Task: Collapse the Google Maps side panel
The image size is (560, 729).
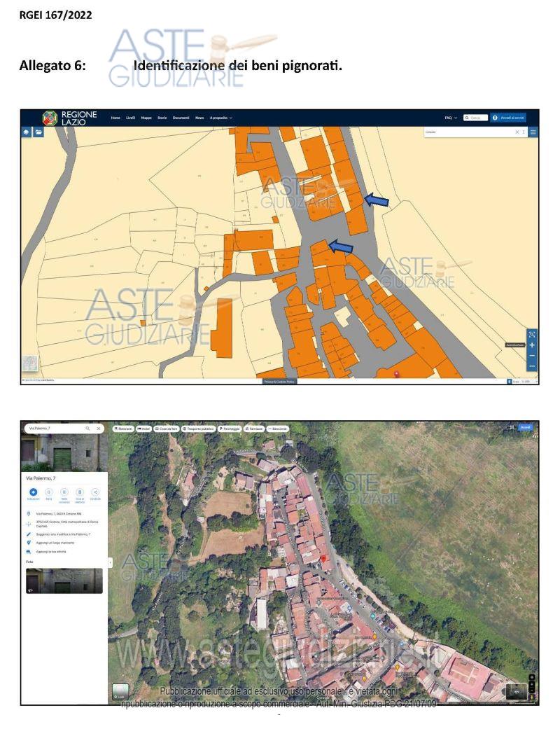Action: (x=110, y=562)
